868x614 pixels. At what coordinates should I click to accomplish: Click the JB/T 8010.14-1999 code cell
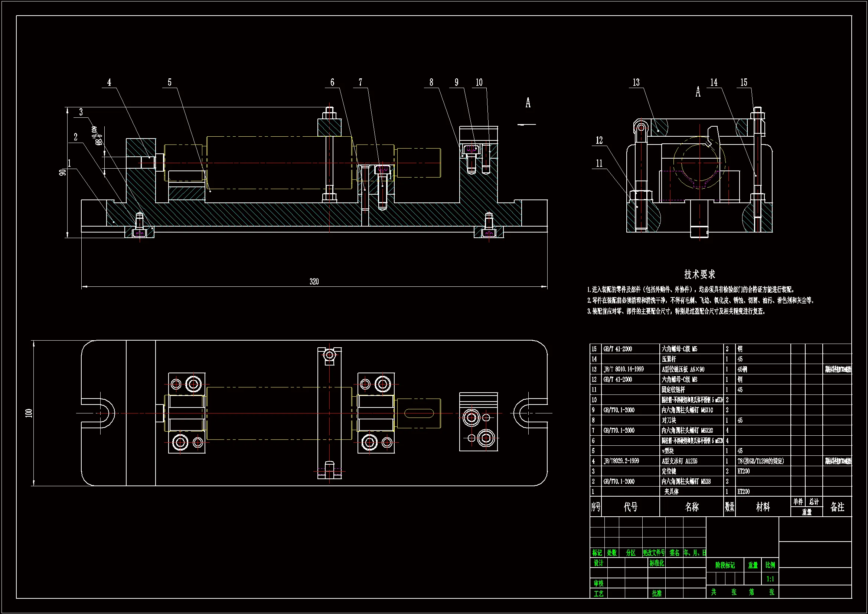[624, 369]
